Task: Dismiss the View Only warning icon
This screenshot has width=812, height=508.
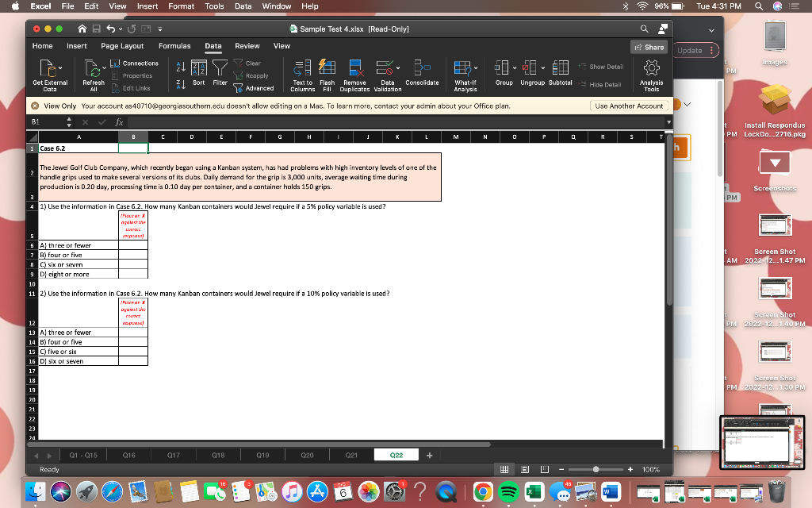Action: 35,106
